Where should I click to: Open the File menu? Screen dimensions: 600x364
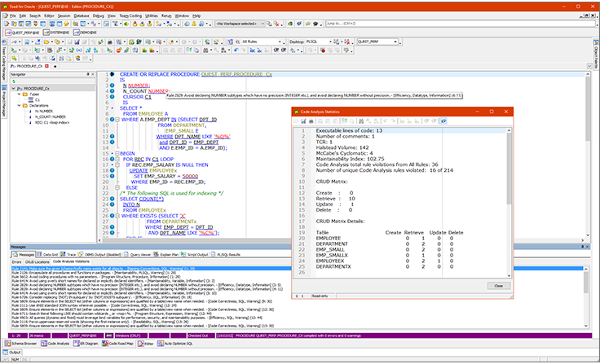12,15
